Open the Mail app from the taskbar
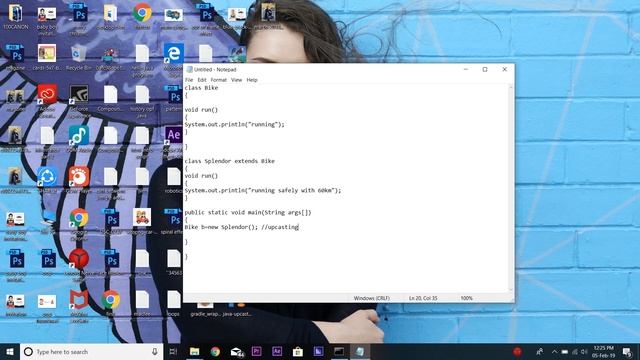The height and width of the screenshot is (360, 640). [236, 351]
